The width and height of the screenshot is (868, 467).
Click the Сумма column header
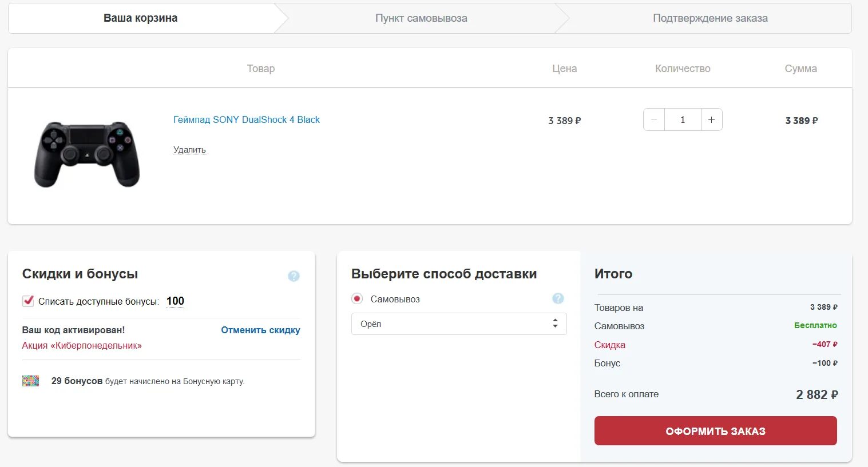tap(800, 69)
